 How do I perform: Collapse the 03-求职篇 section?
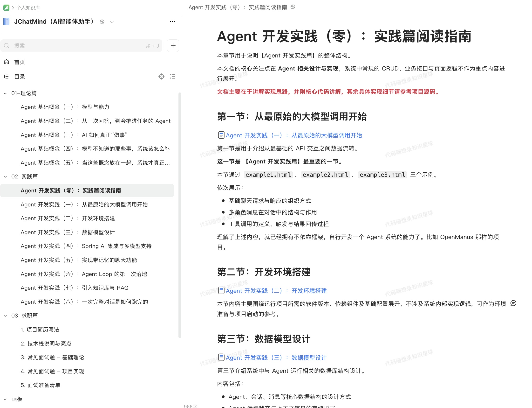pos(5,316)
